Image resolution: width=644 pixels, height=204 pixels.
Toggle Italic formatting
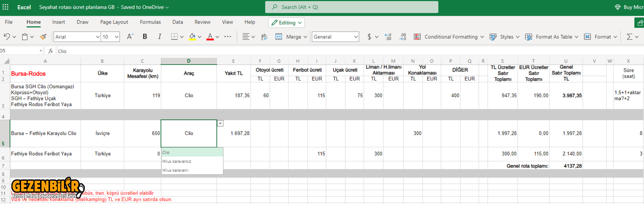pos(159,37)
